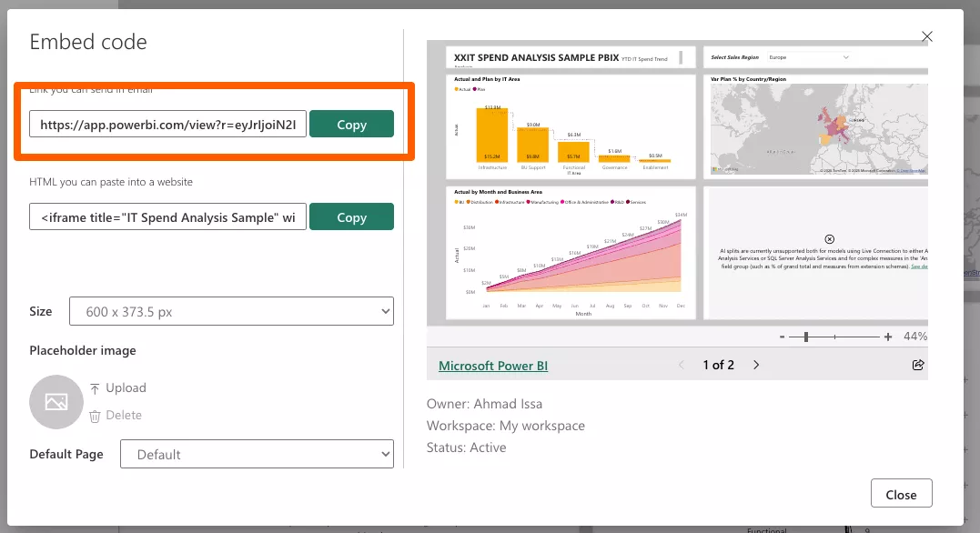This screenshot has height=533, width=980.
Task: Expand the Select Sales Region dropdown
Action: click(x=845, y=57)
